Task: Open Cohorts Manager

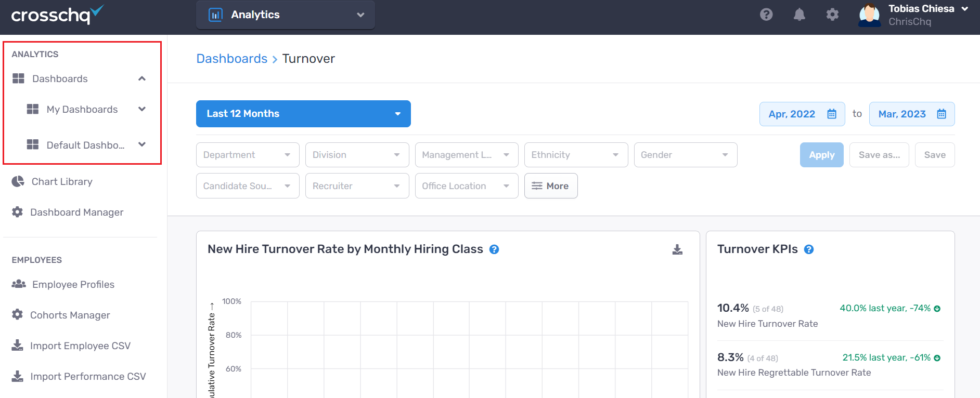Action: coord(70,315)
